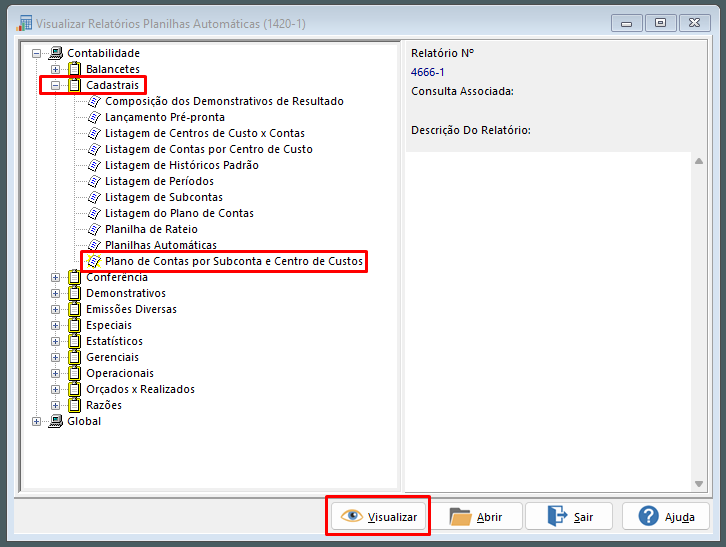Visualize the selected report with Visualizar
The height and width of the screenshot is (547, 726).
tap(378, 516)
